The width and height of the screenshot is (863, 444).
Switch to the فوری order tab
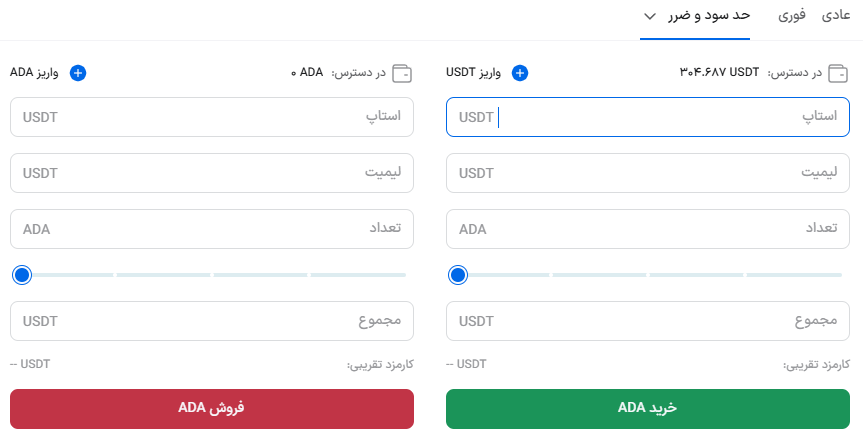point(791,16)
